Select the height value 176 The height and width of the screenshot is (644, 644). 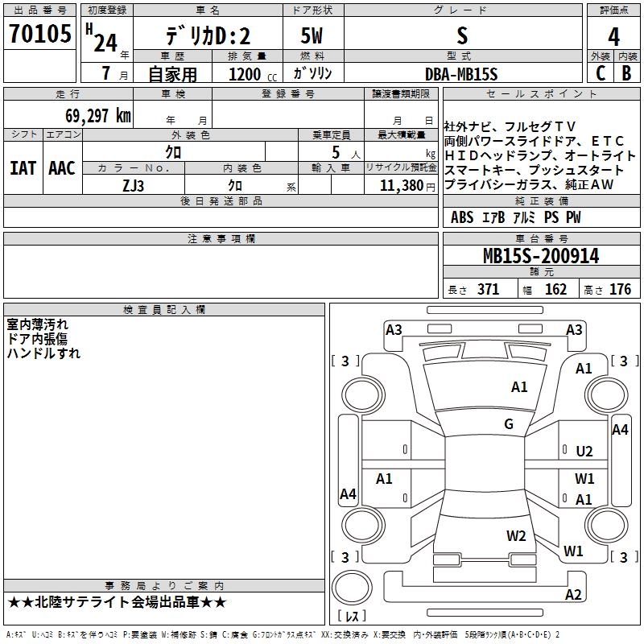coord(620,289)
